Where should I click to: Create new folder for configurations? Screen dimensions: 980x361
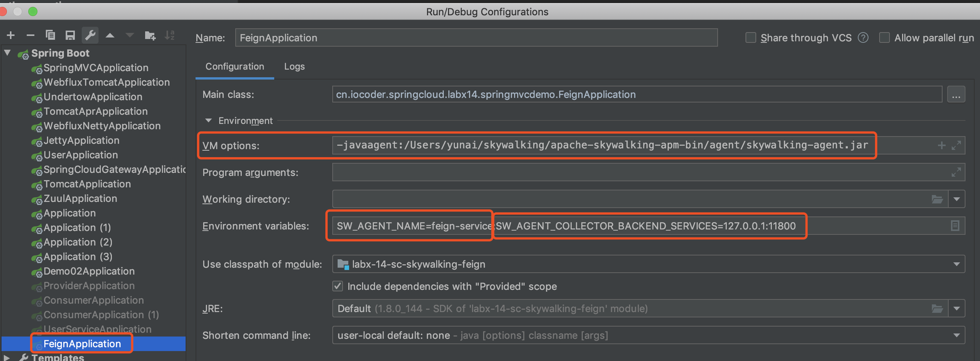coord(150,36)
